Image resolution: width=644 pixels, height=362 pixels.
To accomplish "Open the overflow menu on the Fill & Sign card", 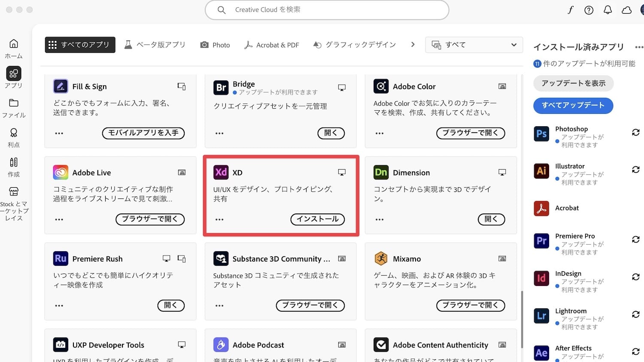I will pos(59,133).
